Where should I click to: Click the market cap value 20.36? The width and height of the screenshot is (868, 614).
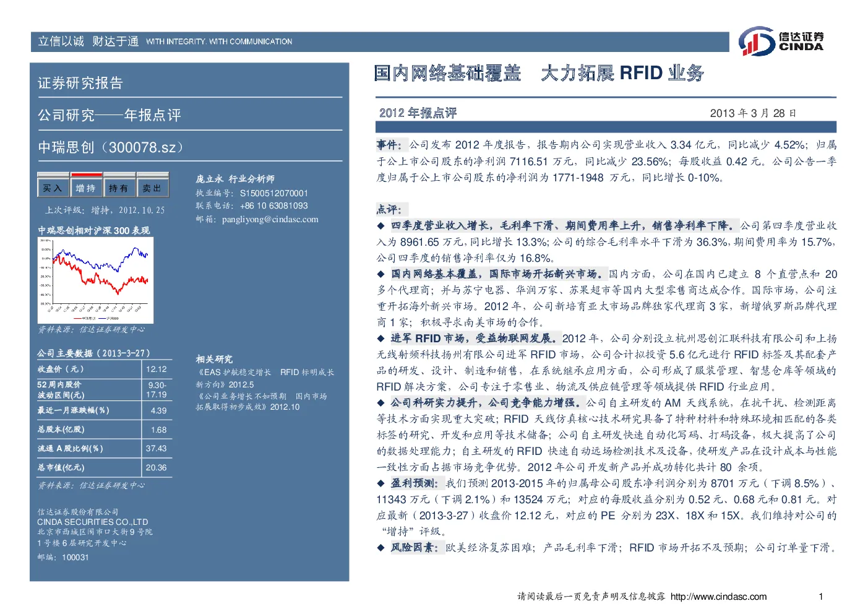156,468
